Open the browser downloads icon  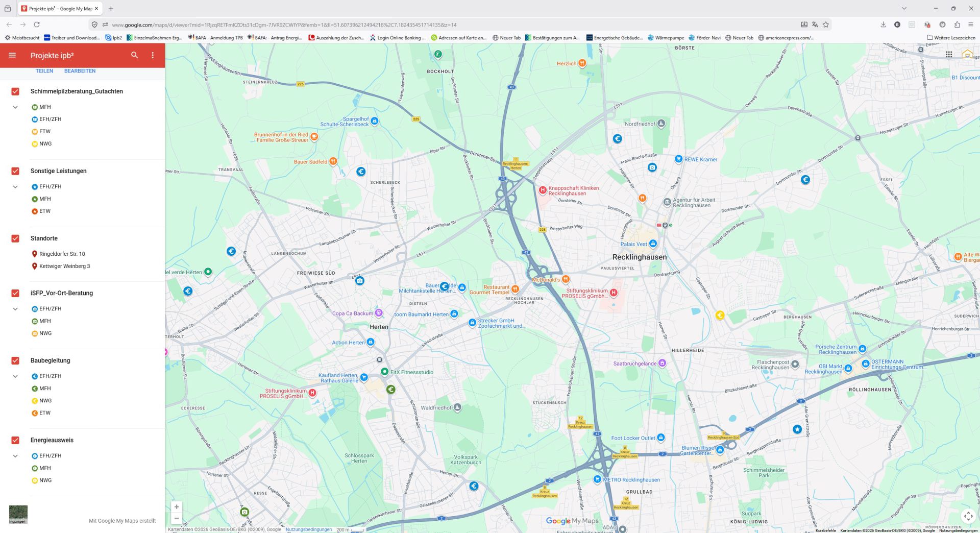tap(883, 25)
